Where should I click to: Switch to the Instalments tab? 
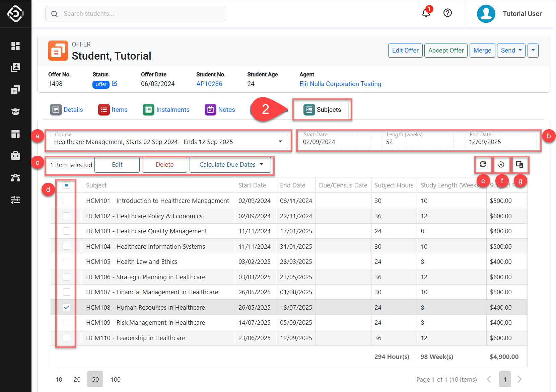click(166, 109)
